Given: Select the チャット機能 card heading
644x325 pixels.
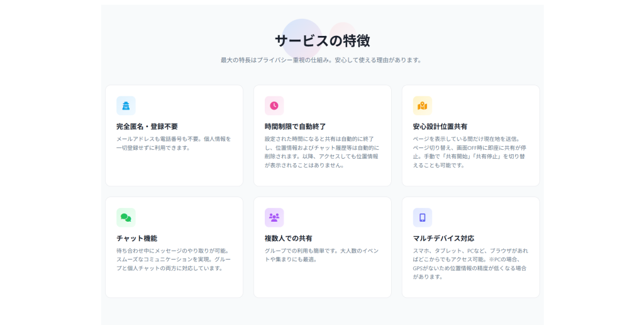Looking at the screenshot, I should pos(136,239).
